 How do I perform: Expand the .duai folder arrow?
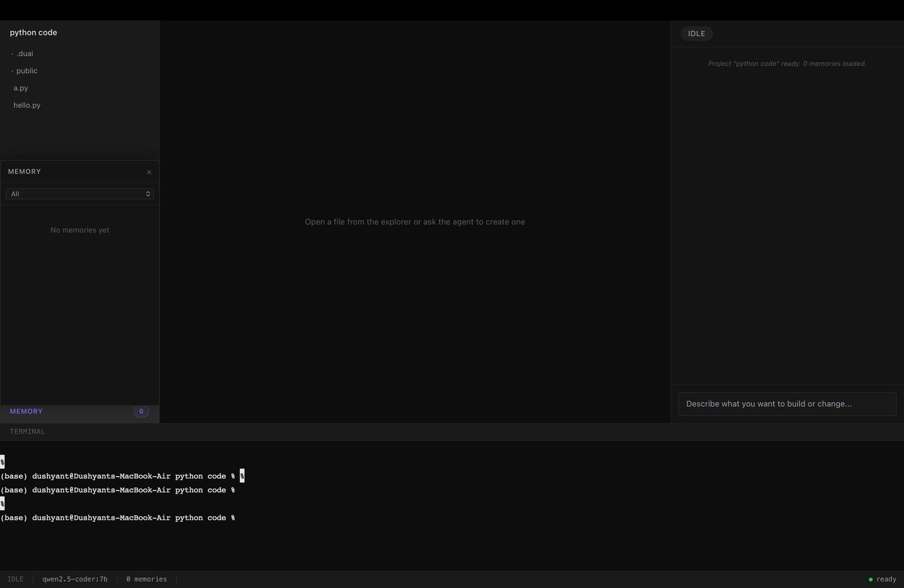tap(12, 54)
